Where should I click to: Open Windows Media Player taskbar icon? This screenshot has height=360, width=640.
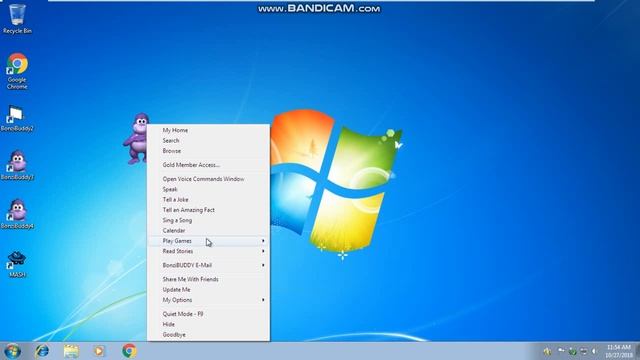pos(99,351)
